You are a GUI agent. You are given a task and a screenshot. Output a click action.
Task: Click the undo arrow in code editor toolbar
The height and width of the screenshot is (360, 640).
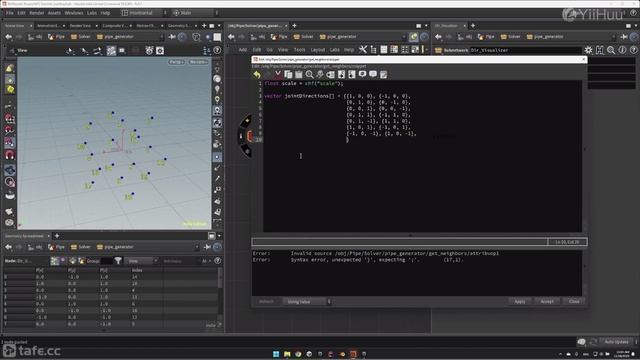(x=257, y=74)
